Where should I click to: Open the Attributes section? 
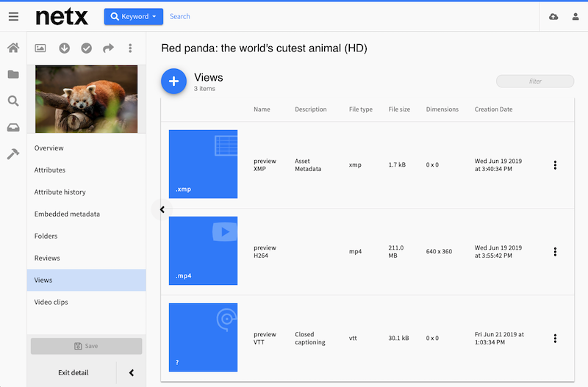[86, 170]
